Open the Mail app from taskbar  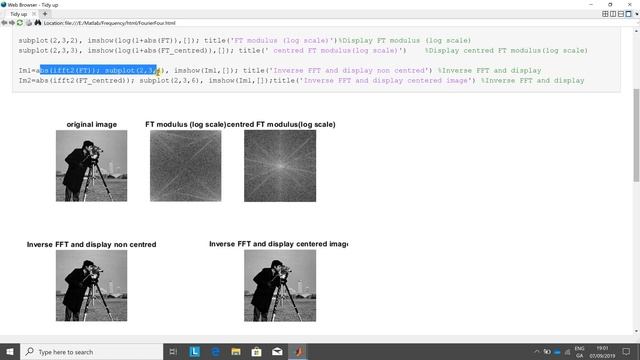277,351
